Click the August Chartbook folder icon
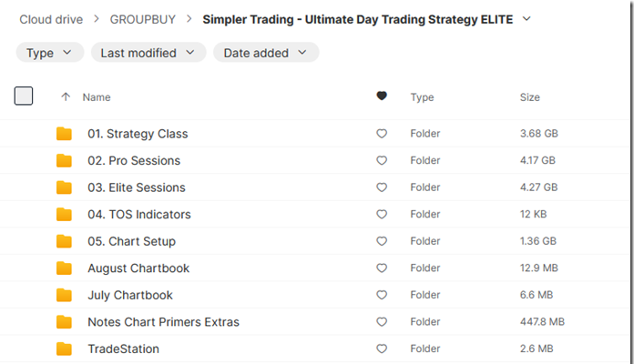 [64, 268]
